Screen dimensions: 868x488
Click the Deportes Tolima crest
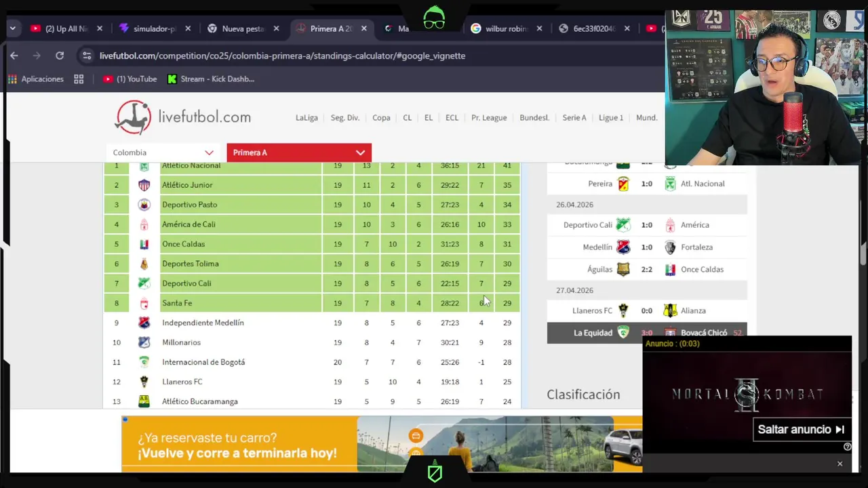coord(144,264)
